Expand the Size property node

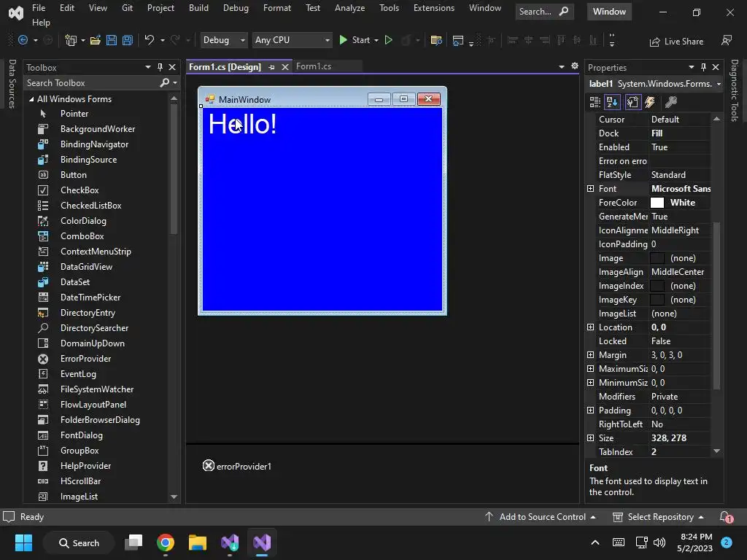(590, 437)
